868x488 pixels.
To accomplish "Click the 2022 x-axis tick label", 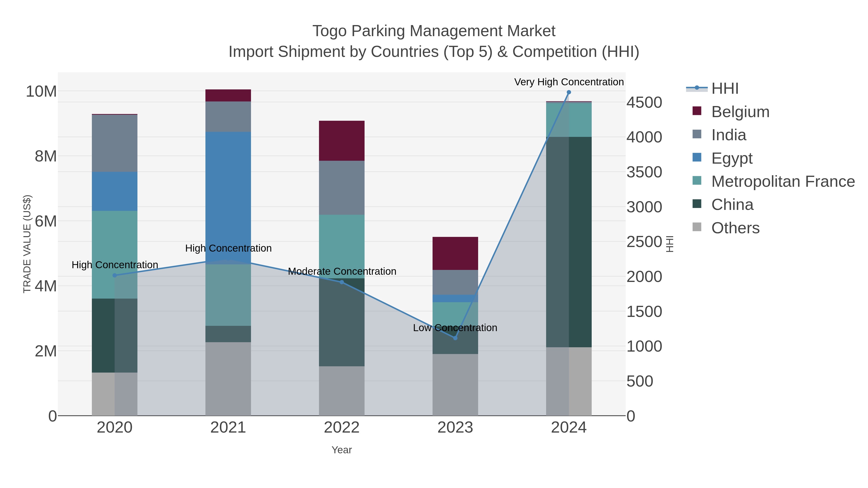I will pos(342,428).
